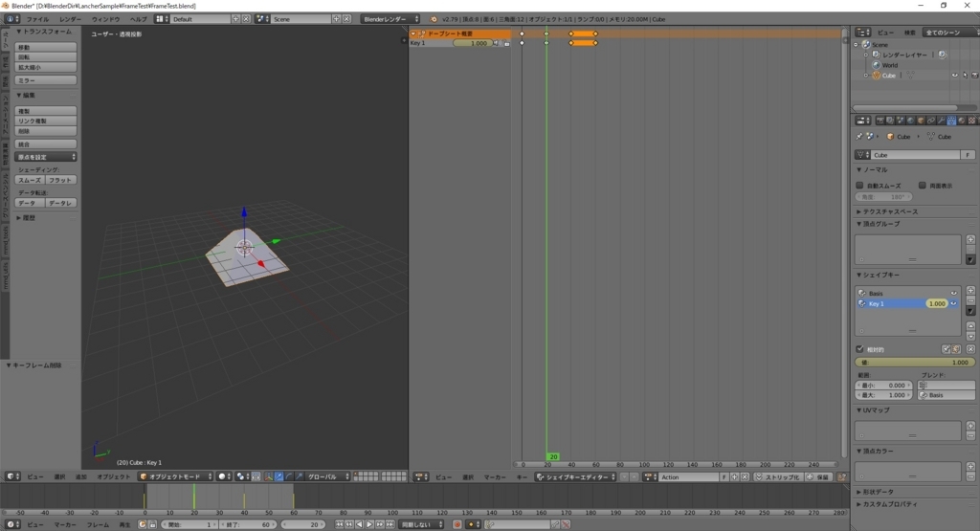Image resolution: width=980 pixels, height=531 pixels.
Task: Open the Material tab in Properties editor
Action: coord(962,121)
